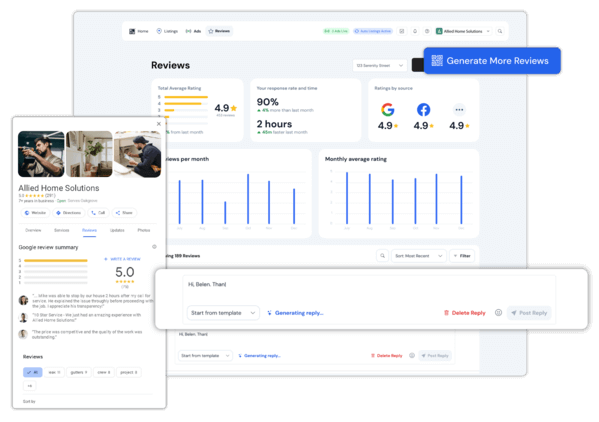This screenshot has height=422, width=599.
Task: Click the QR code icon on Generate button
Action: click(x=437, y=61)
